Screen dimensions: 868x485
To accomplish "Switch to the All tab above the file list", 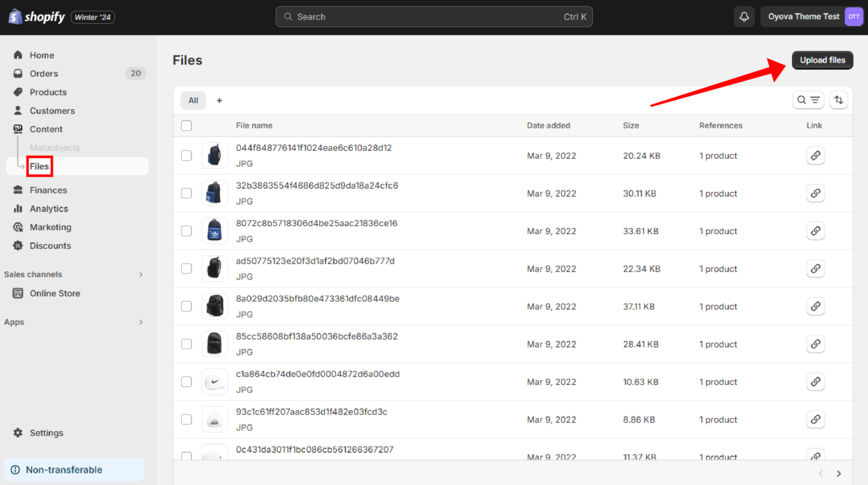I will (193, 100).
